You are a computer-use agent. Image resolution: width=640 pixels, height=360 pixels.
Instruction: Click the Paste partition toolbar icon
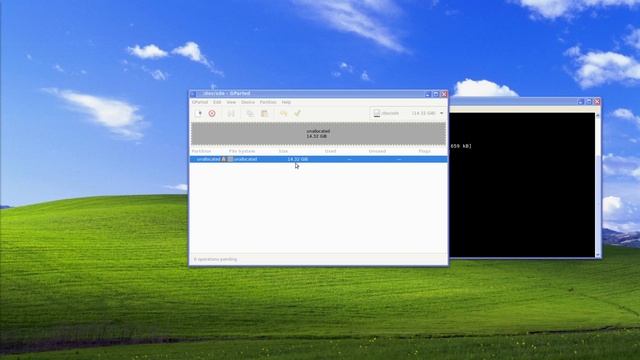click(264, 113)
